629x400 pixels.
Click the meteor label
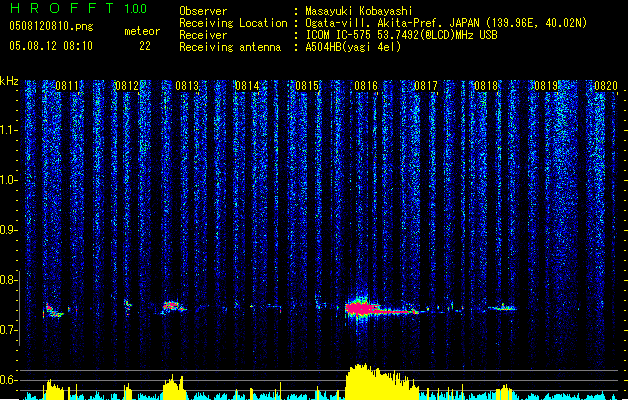142,31
